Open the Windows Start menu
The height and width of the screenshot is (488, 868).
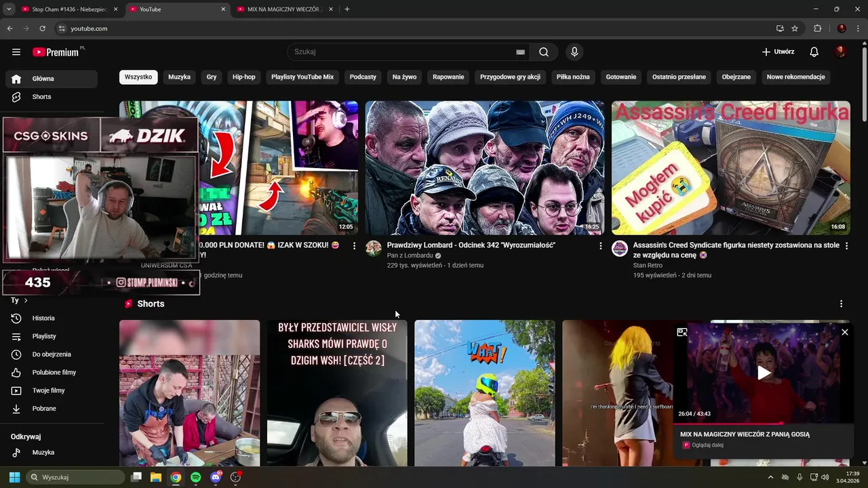click(14, 477)
